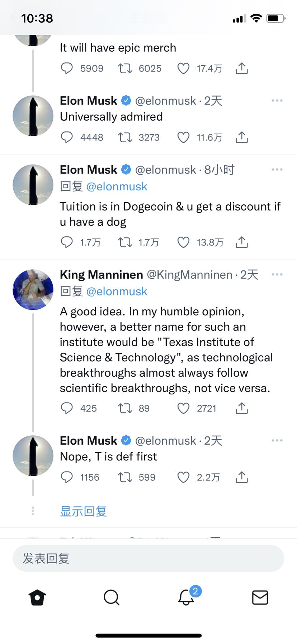Tap the 发表回复 reply input field

point(148,558)
